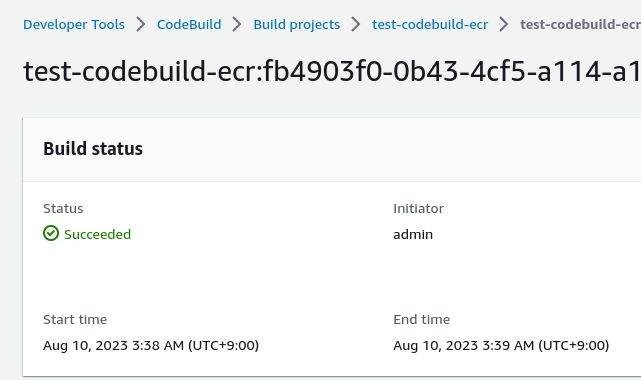Click the Initiator field label
The image size is (641, 380).
click(418, 208)
